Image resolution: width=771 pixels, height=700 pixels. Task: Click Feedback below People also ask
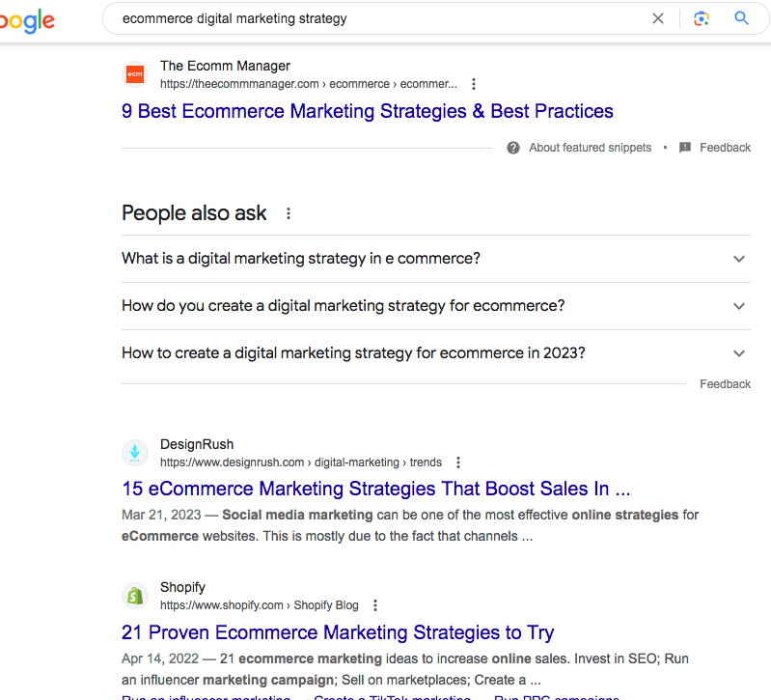(x=725, y=384)
